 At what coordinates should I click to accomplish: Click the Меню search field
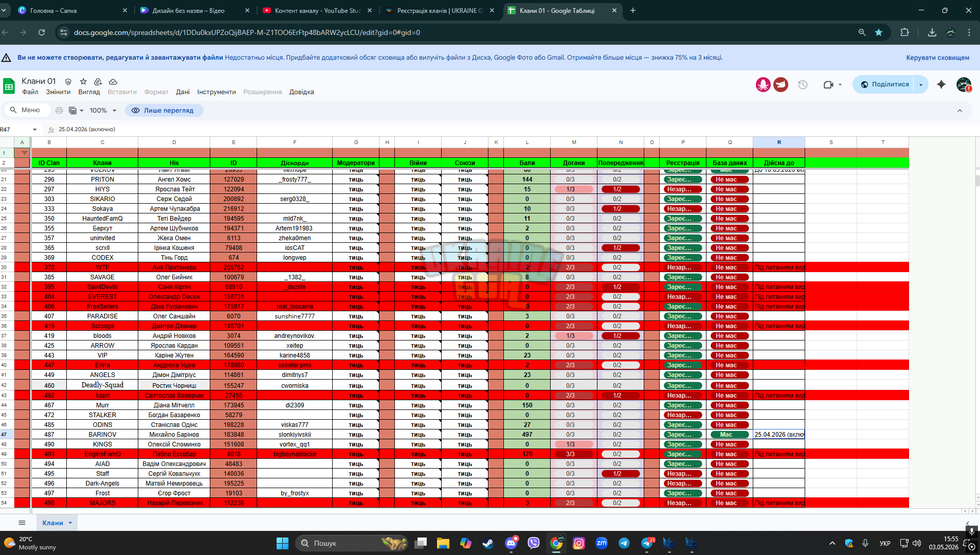[x=27, y=110]
